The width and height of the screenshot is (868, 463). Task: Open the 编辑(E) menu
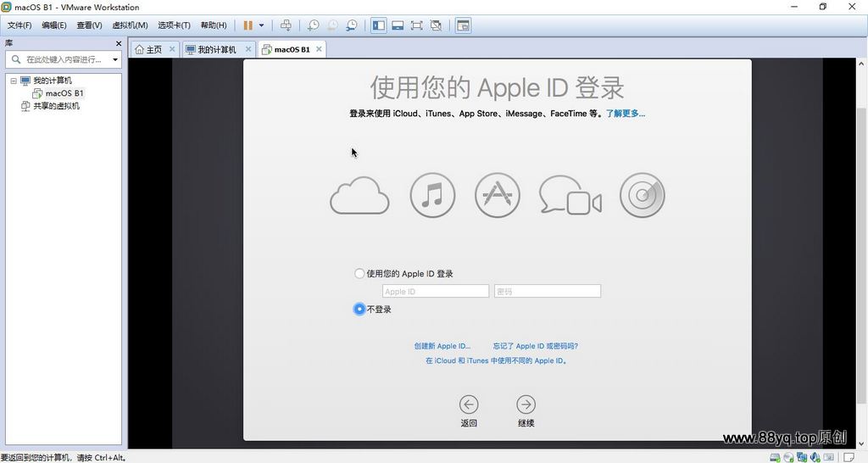(x=53, y=25)
